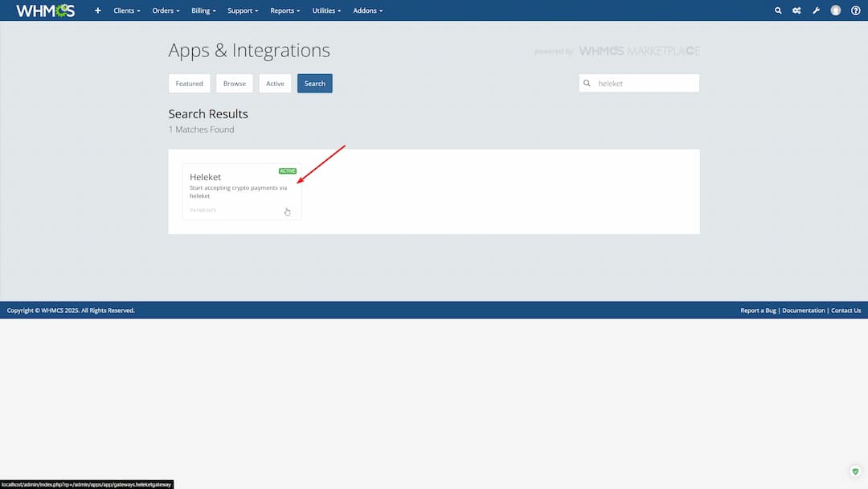Expand the Addons menu
The width and height of the screenshot is (868, 489).
[x=367, y=10]
